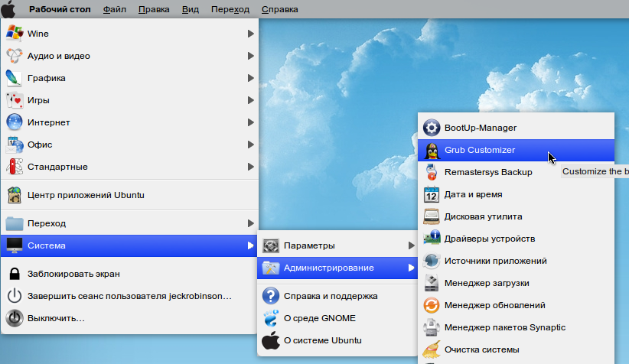Click the Игры playing cards icon
This screenshot has width=629, height=364.
coord(15,100)
